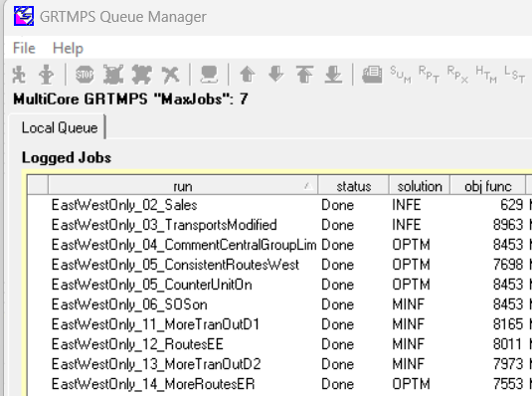Select the EastWestOnly_05_ConsistentRoutesWest job
This screenshot has height=396, width=532.
(175, 265)
